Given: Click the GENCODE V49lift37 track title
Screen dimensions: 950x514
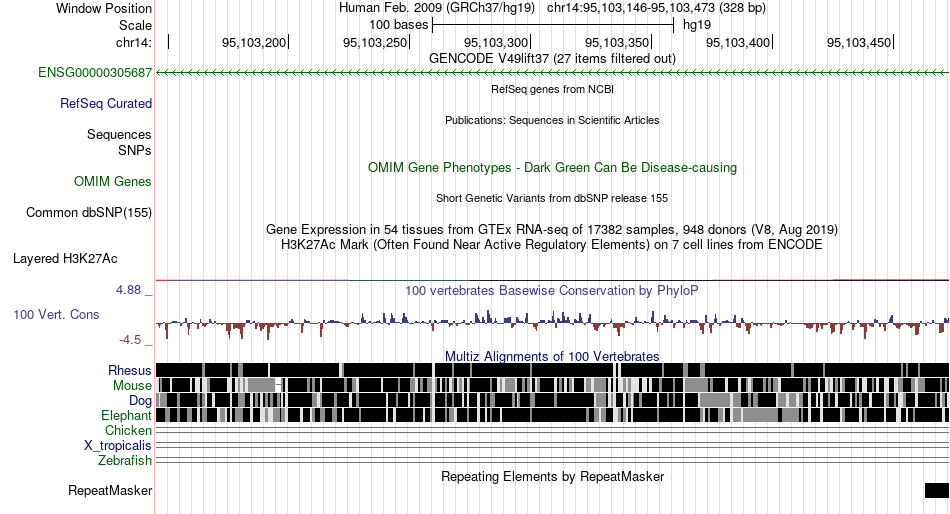Looking at the screenshot, I should click(552, 59).
